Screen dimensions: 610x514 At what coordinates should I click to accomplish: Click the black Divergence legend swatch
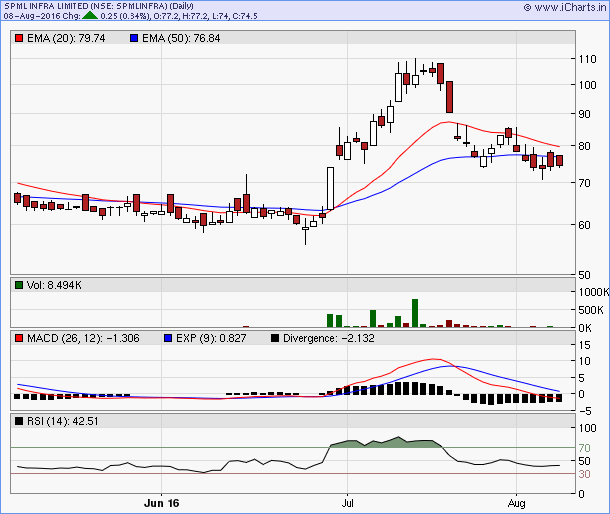(x=275, y=338)
